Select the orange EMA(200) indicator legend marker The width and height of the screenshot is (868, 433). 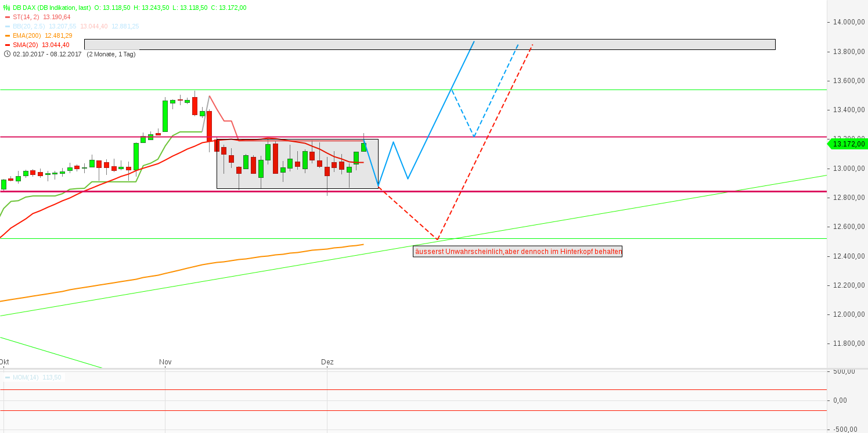[x=7, y=35]
